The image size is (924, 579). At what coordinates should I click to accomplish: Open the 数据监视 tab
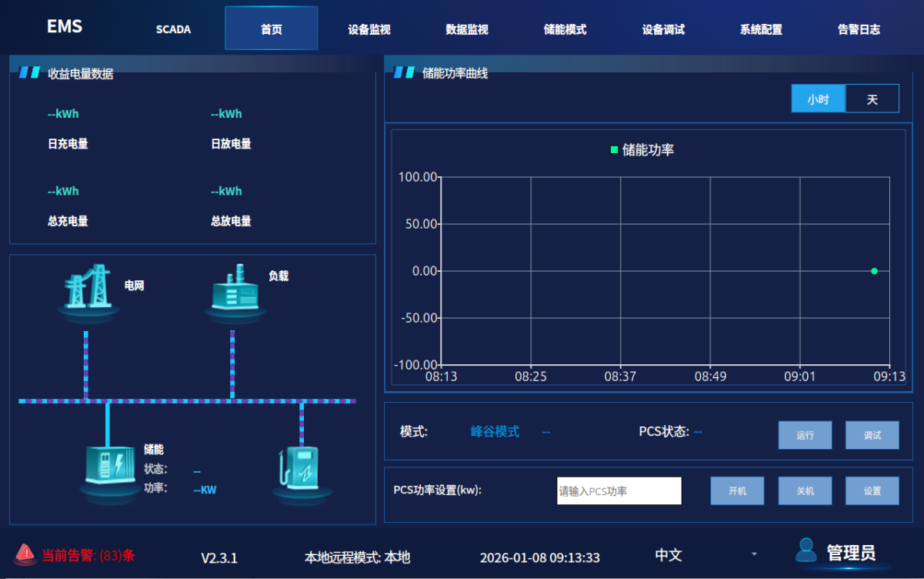467,29
